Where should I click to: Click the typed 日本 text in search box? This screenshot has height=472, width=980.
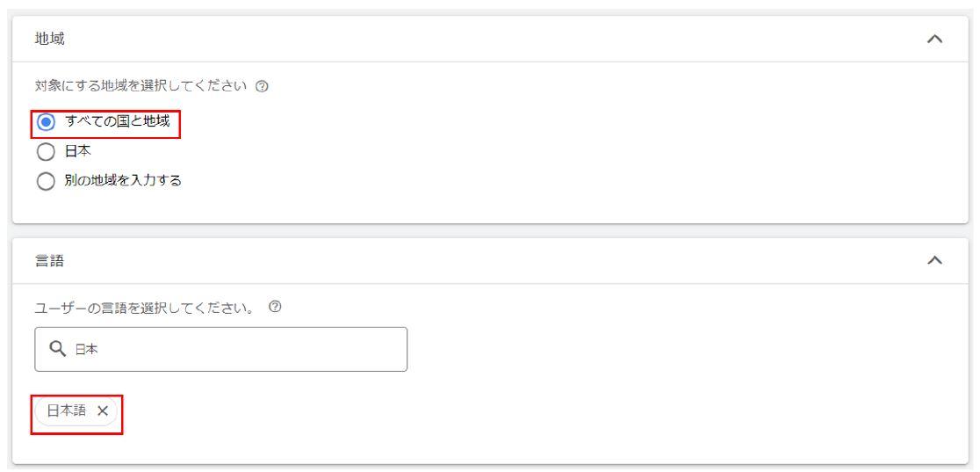click(86, 349)
